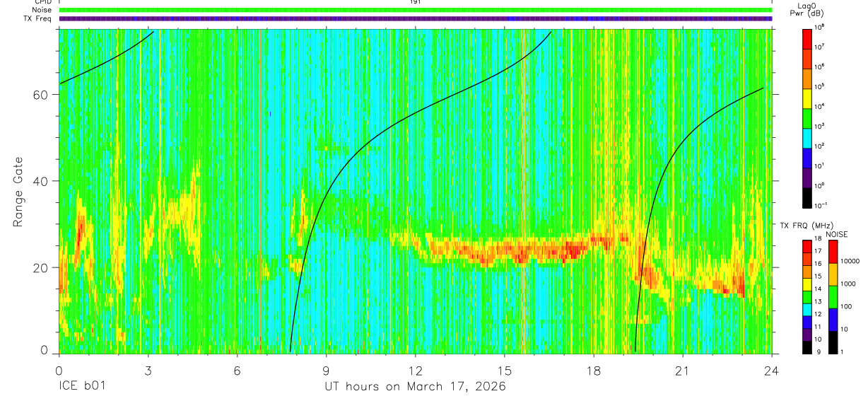The height and width of the screenshot is (401, 868).
Task: Click the '18' TX FRQ tick label
Action: point(818,238)
